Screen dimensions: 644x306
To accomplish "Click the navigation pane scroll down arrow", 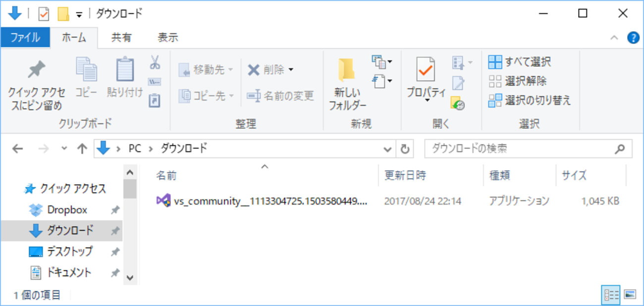I will click(130, 278).
